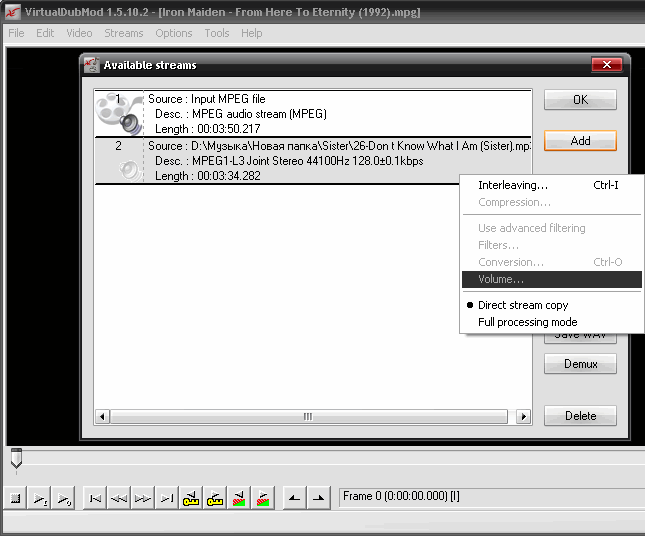Click the VirtualDubMod application title icon
This screenshot has height=536, width=645.
pos(12,12)
